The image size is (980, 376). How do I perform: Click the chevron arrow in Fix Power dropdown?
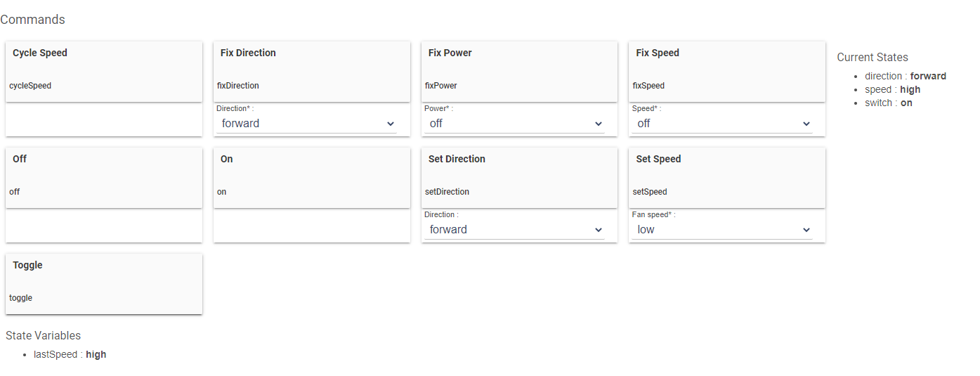[x=599, y=124]
